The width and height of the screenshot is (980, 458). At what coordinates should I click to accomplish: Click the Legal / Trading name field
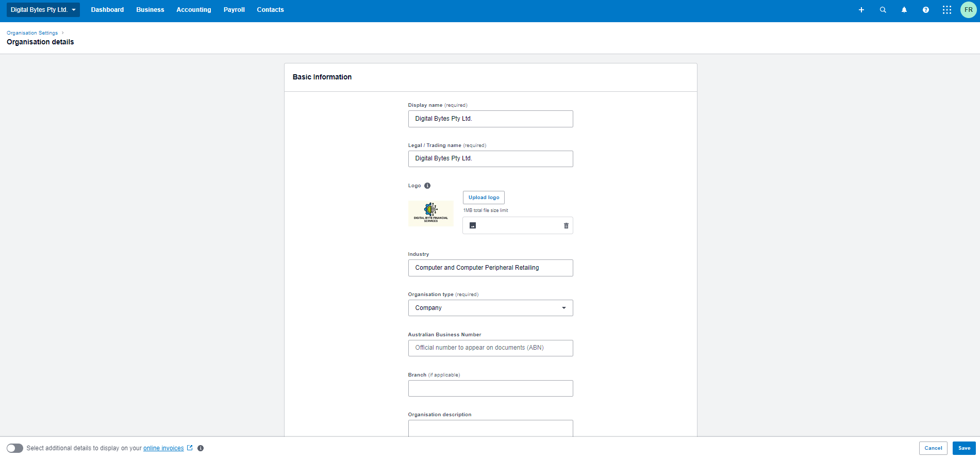point(490,159)
